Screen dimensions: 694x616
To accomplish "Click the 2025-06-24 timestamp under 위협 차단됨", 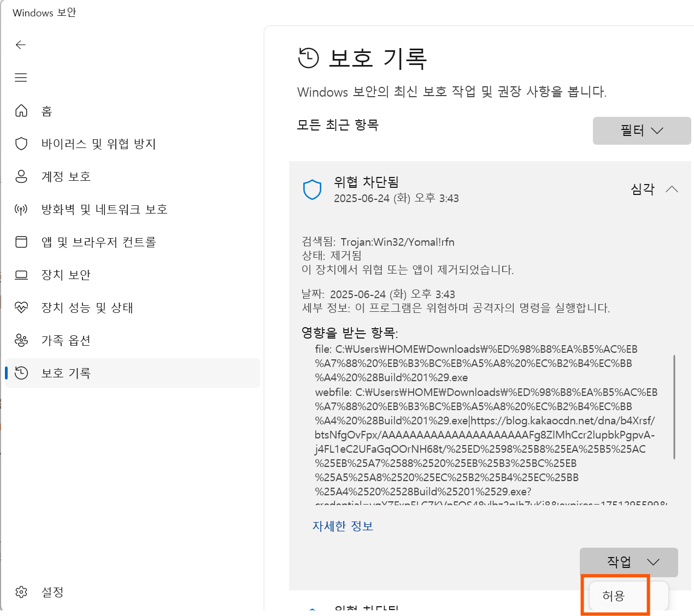I will pos(396,198).
